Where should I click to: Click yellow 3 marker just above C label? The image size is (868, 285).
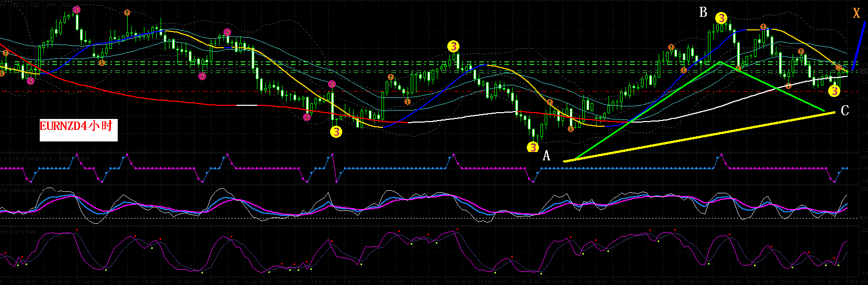pos(834,91)
